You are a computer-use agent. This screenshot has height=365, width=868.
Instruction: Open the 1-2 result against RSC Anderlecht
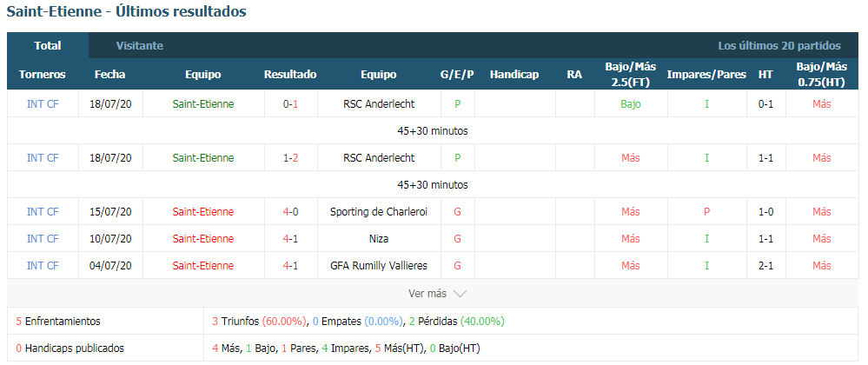(290, 158)
